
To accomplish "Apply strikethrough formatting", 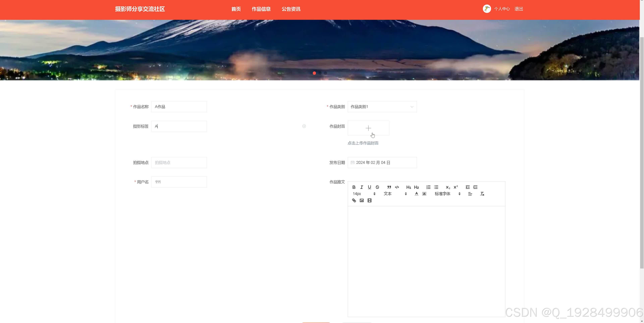I will click(377, 187).
